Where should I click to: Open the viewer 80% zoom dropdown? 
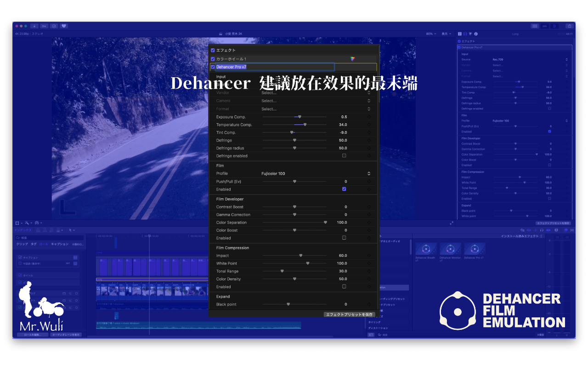pos(431,34)
